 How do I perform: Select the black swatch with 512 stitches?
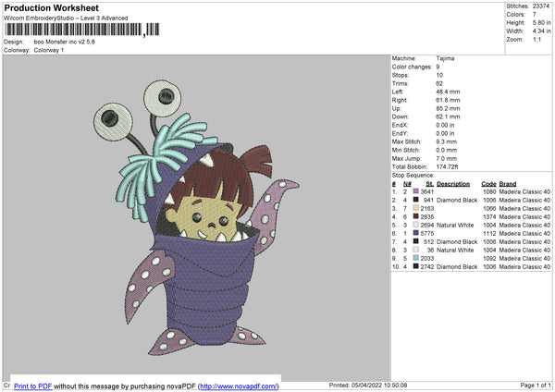pos(416,241)
